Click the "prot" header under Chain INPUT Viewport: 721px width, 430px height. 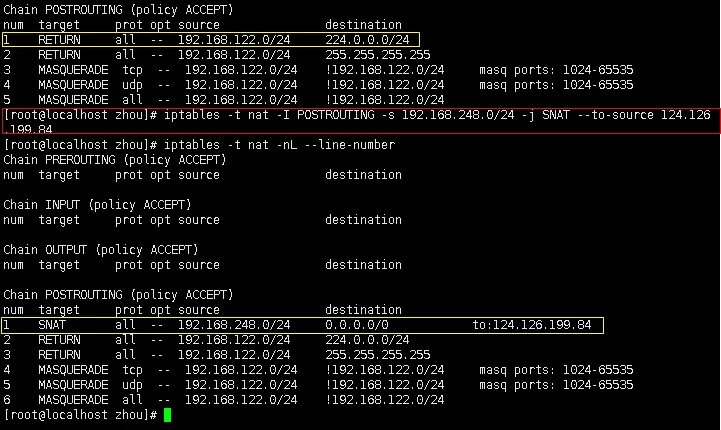click(x=129, y=220)
